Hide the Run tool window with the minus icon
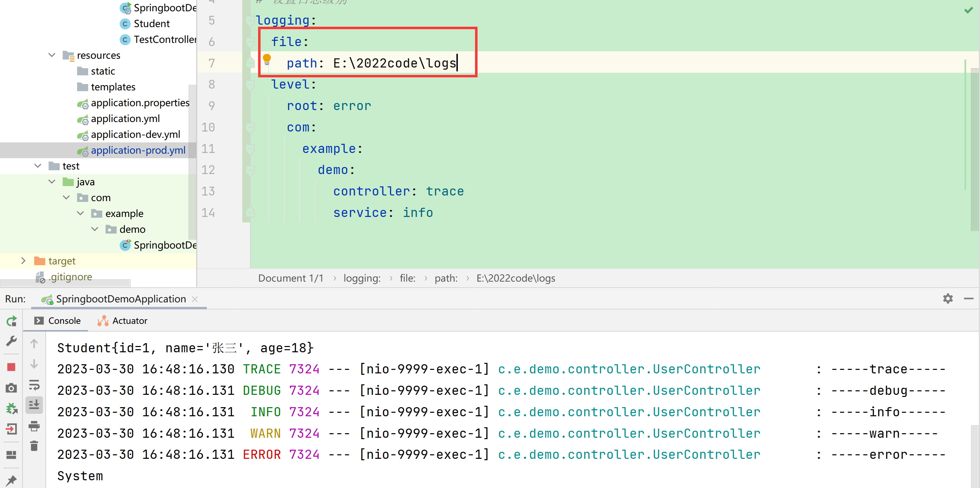The width and height of the screenshot is (980, 488). click(x=968, y=298)
